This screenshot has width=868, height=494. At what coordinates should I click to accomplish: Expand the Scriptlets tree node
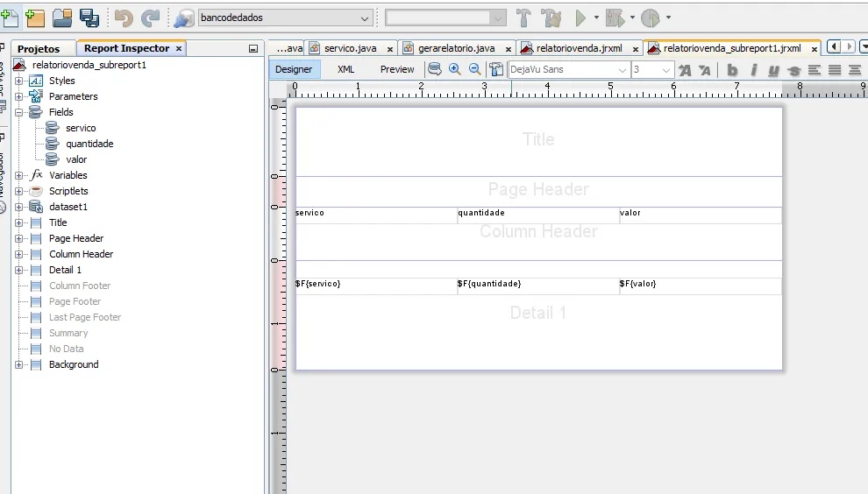click(x=18, y=192)
